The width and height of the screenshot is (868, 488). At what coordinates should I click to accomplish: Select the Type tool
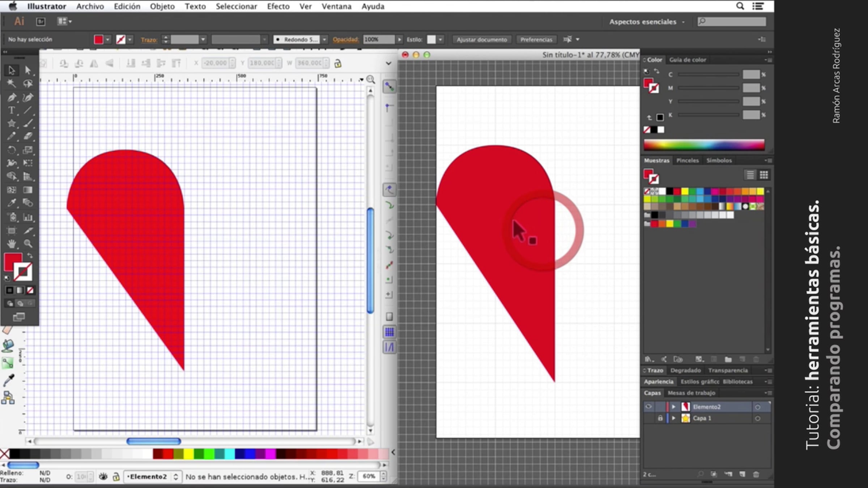coord(11,110)
